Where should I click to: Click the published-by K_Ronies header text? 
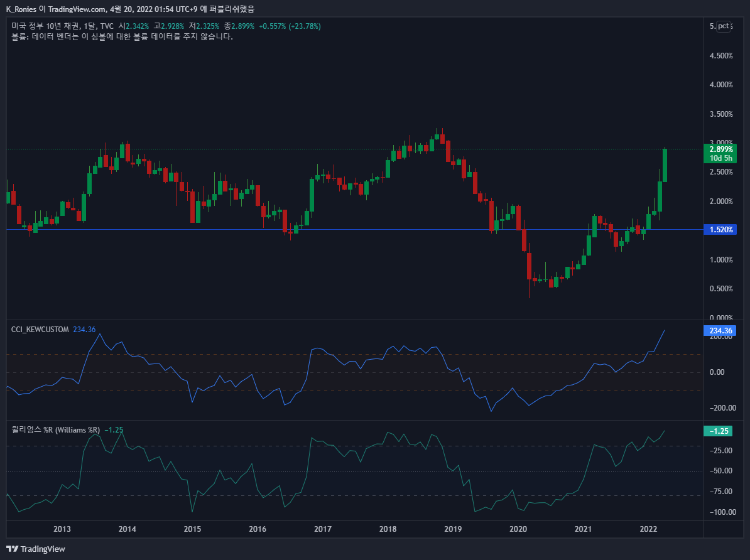point(130,9)
